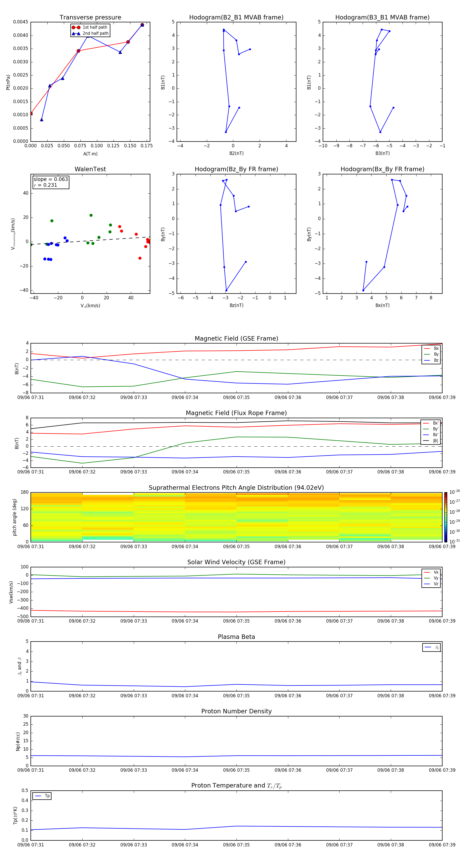
Task: Click the '1st half path' legend entry
Action: [90, 27]
